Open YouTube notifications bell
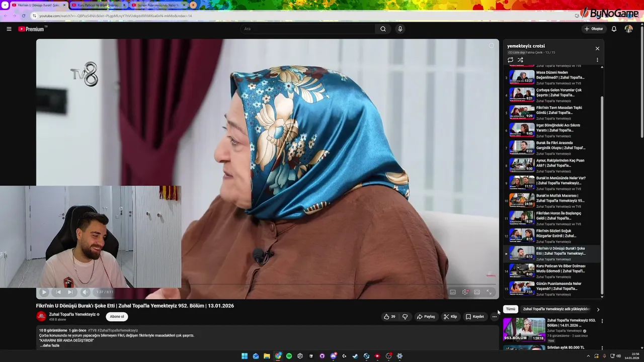 tap(614, 29)
